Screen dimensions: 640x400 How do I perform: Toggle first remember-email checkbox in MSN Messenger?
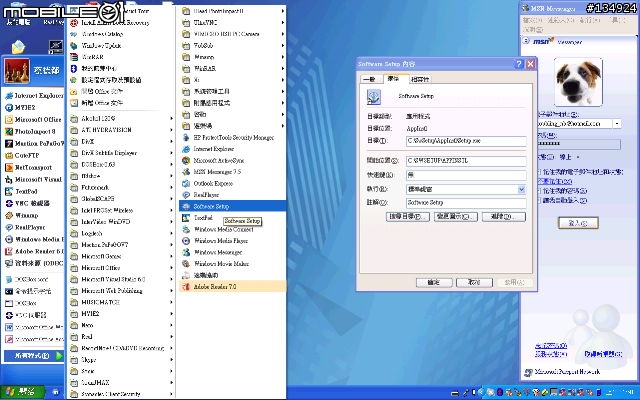click(539, 172)
